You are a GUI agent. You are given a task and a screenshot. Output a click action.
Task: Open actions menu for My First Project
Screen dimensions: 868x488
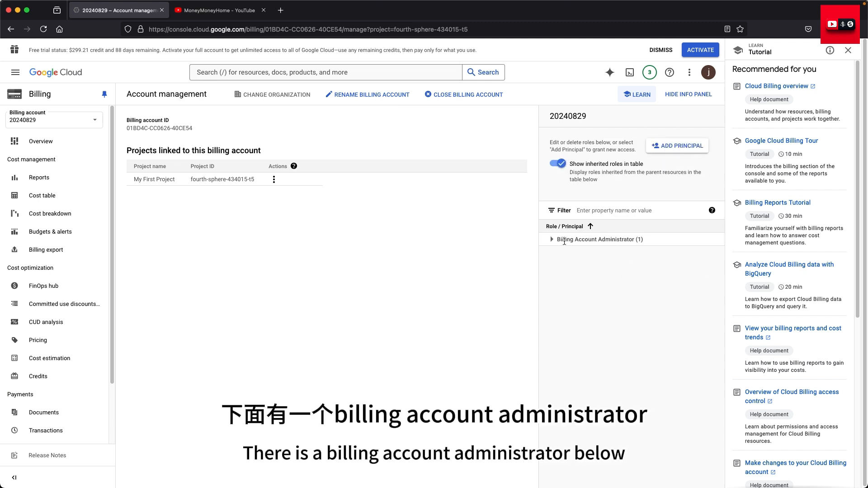click(x=274, y=179)
